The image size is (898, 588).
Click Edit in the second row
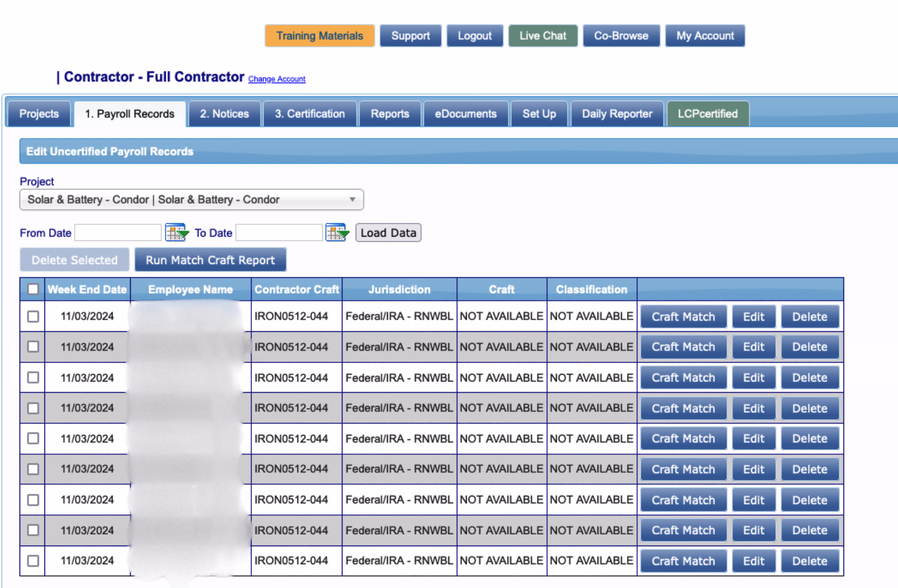click(754, 347)
